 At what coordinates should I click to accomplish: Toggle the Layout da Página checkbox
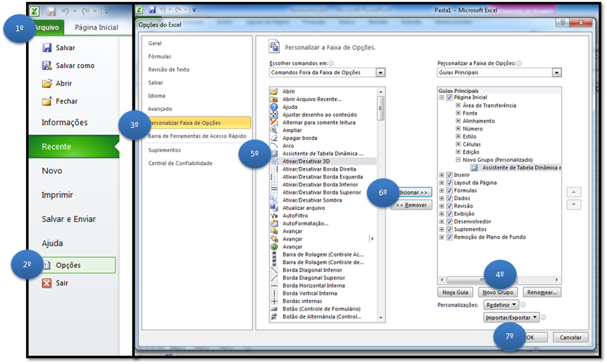pyautogui.click(x=449, y=183)
